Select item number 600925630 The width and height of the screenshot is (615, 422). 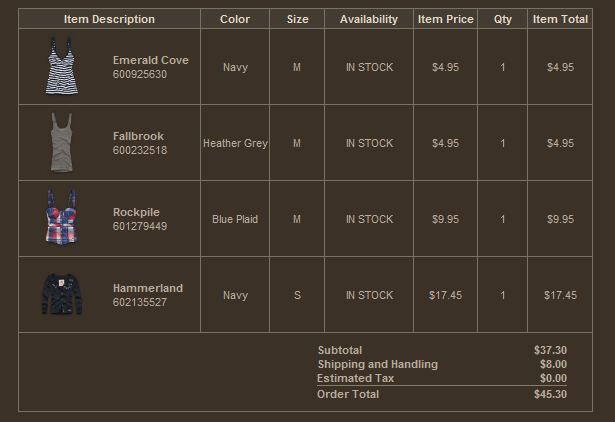click(x=140, y=74)
